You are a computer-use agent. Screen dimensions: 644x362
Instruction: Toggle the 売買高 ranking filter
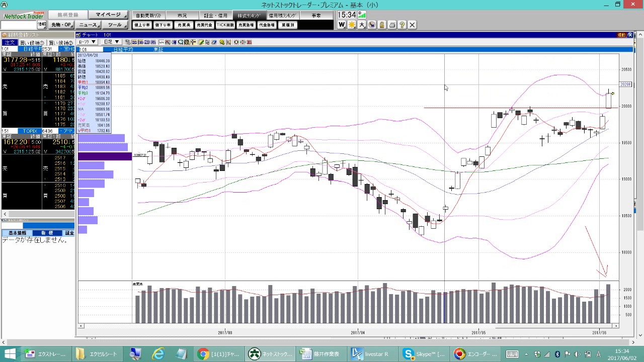point(184,25)
